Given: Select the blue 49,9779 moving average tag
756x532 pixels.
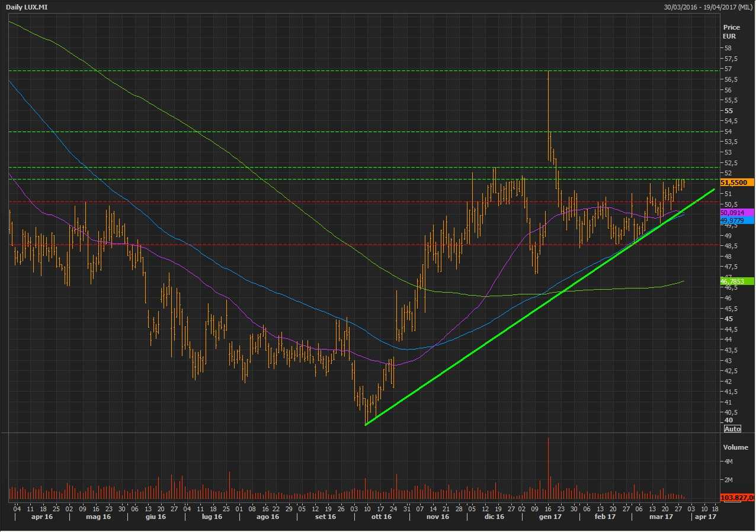Looking at the screenshot, I should [735, 220].
